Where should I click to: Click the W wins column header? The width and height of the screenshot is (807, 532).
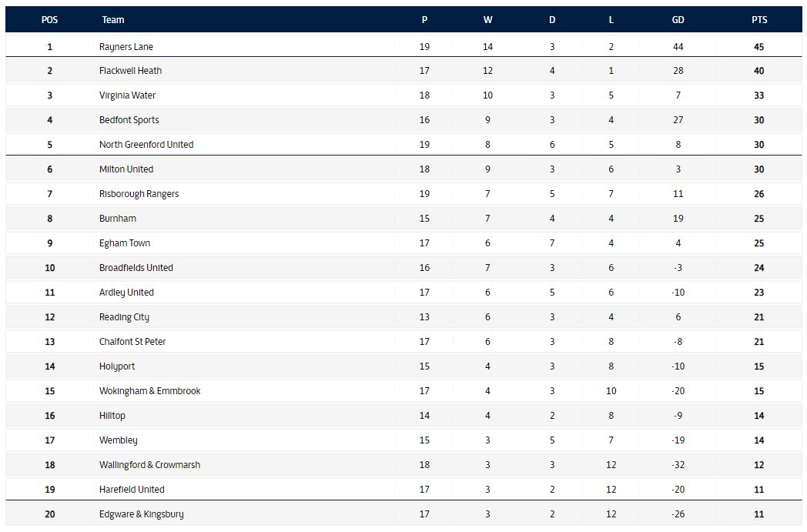tap(487, 19)
